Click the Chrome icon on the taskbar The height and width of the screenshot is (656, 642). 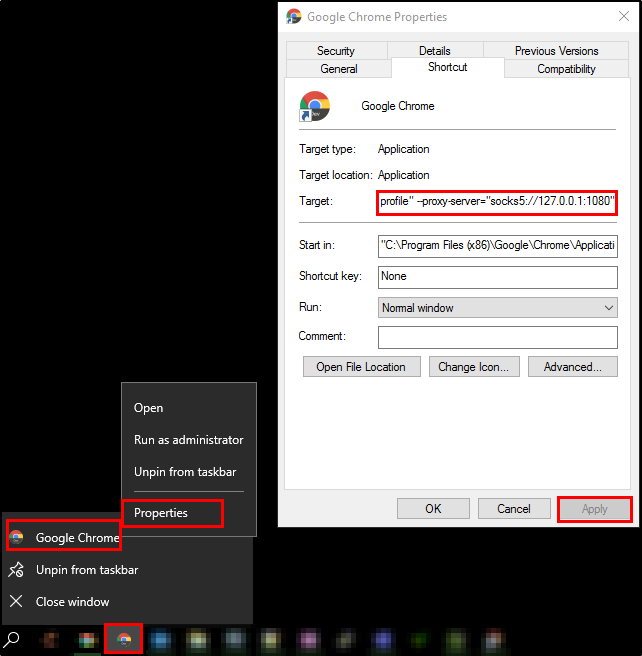tap(124, 639)
